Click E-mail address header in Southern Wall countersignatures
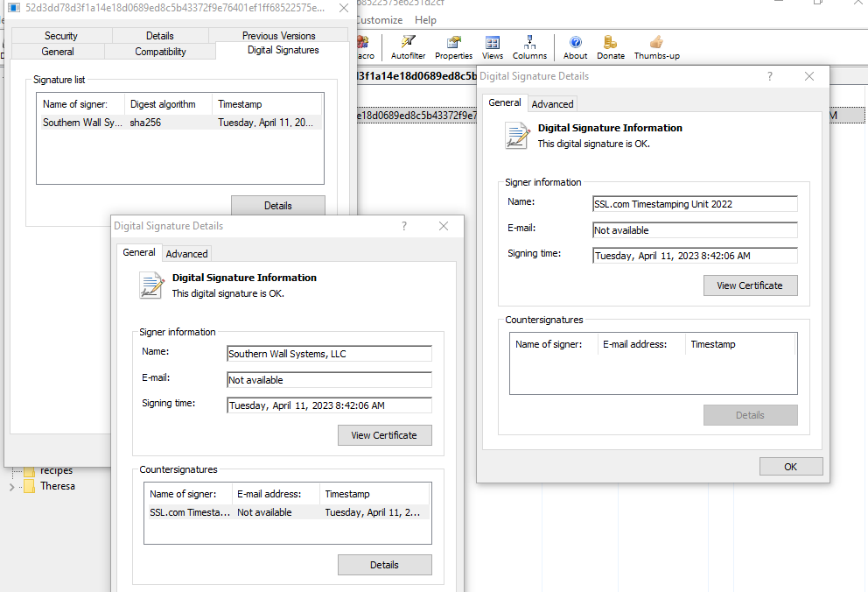The image size is (868, 592). click(276, 494)
